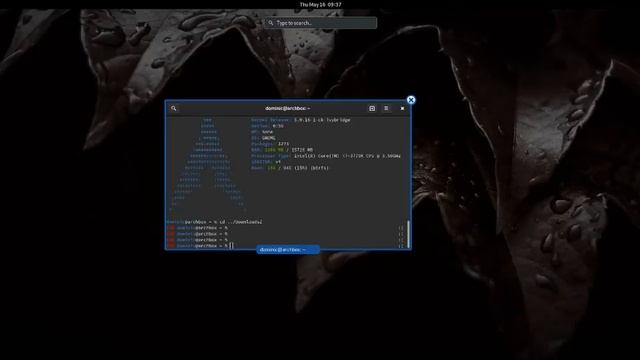Click the terminal's vertical scrollbar
The height and width of the screenshot is (360, 640).
[x=408, y=234]
